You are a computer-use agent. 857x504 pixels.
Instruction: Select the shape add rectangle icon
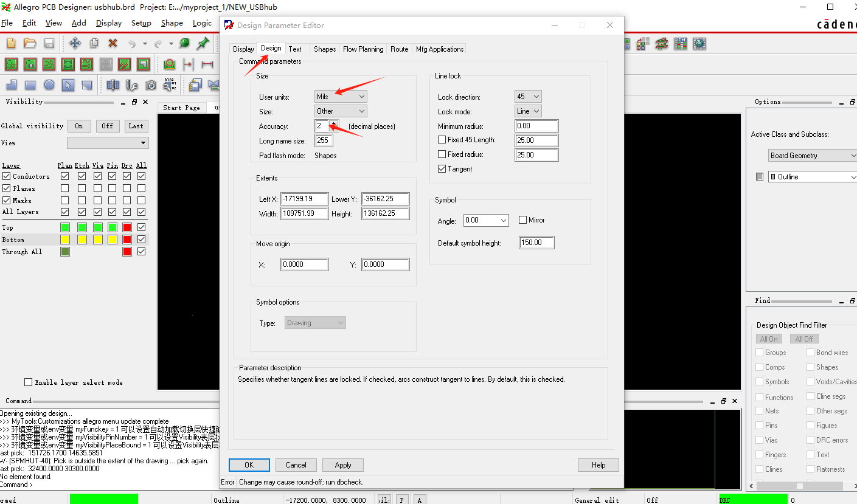coord(30,85)
